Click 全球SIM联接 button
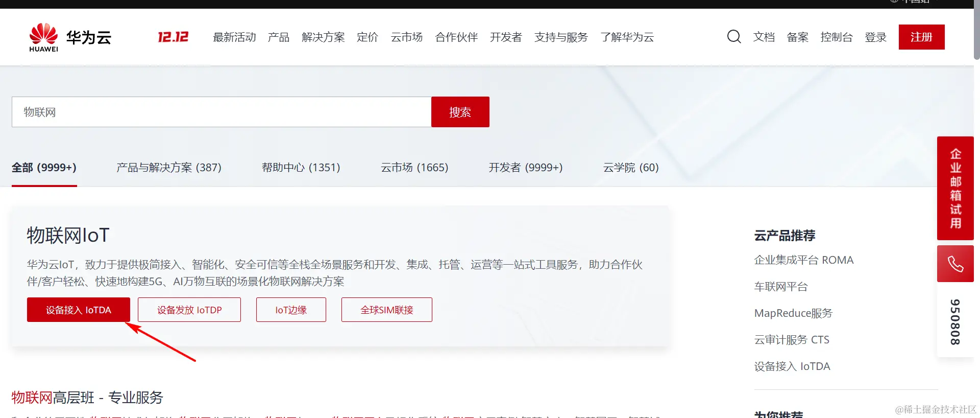The height and width of the screenshot is (418, 980). 387,310
